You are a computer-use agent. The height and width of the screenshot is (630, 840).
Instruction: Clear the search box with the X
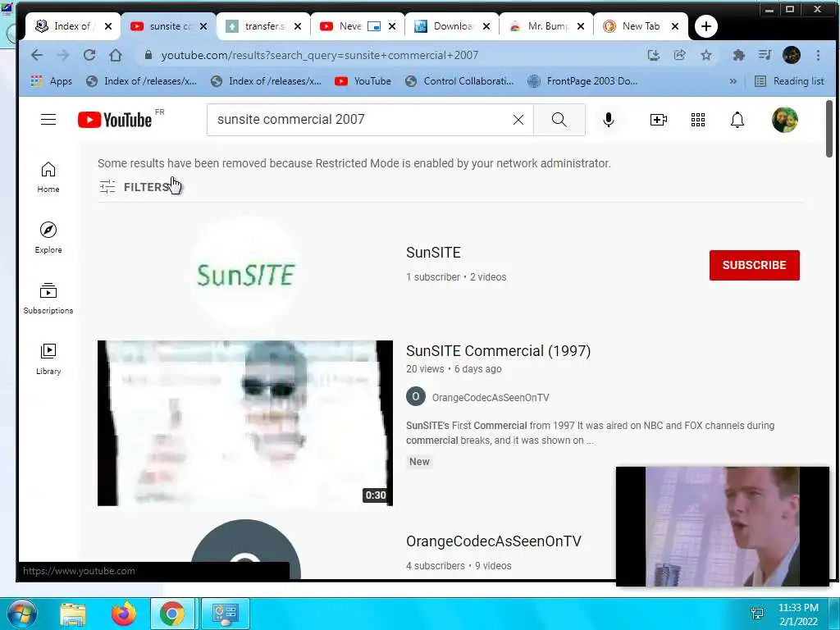518,120
